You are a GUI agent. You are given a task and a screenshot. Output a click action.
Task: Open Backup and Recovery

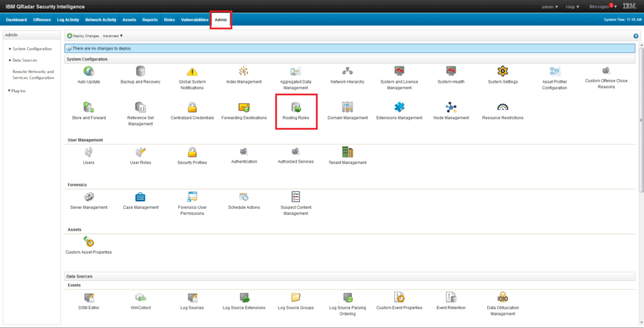pyautogui.click(x=141, y=71)
